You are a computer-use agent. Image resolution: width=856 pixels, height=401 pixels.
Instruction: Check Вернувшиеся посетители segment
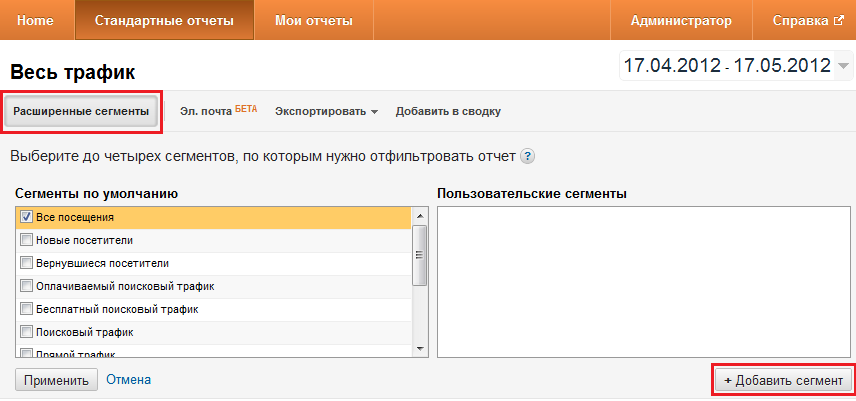pos(26,263)
